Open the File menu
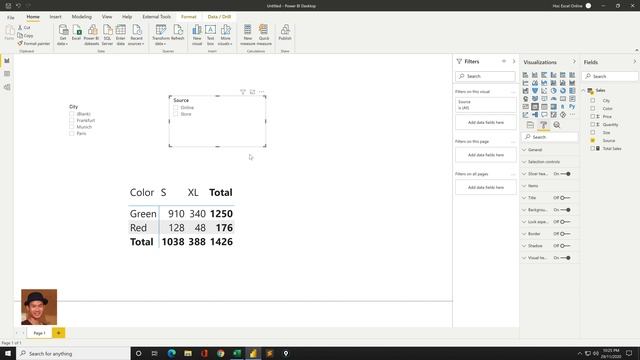Screen dimensions: 640x360 coord(11,17)
